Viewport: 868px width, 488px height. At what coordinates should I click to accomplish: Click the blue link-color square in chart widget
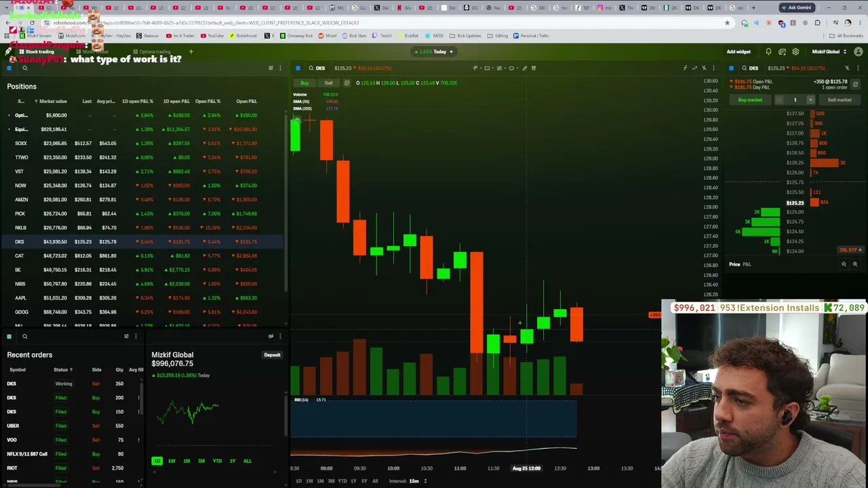298,68
